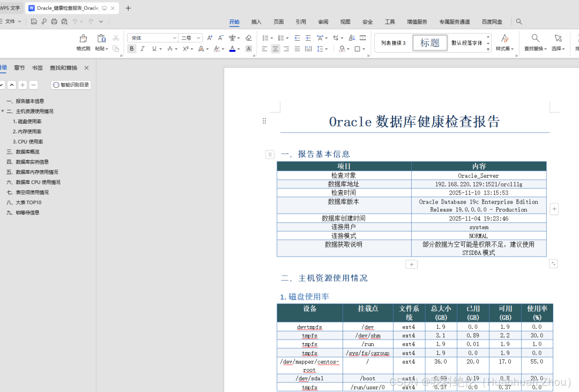The image size is (579, 392).
Task: Open the font name dropdown (宋体)
Action: point(174,38)
